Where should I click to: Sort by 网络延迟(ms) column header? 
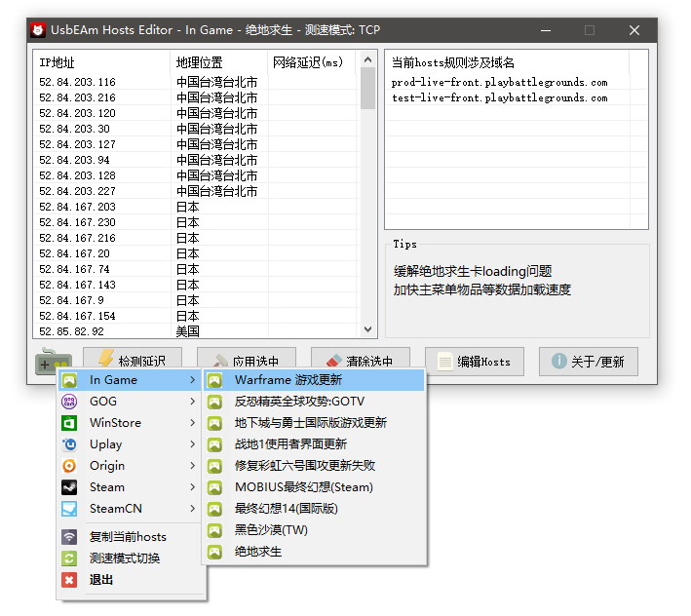click(x=312, y=62)
